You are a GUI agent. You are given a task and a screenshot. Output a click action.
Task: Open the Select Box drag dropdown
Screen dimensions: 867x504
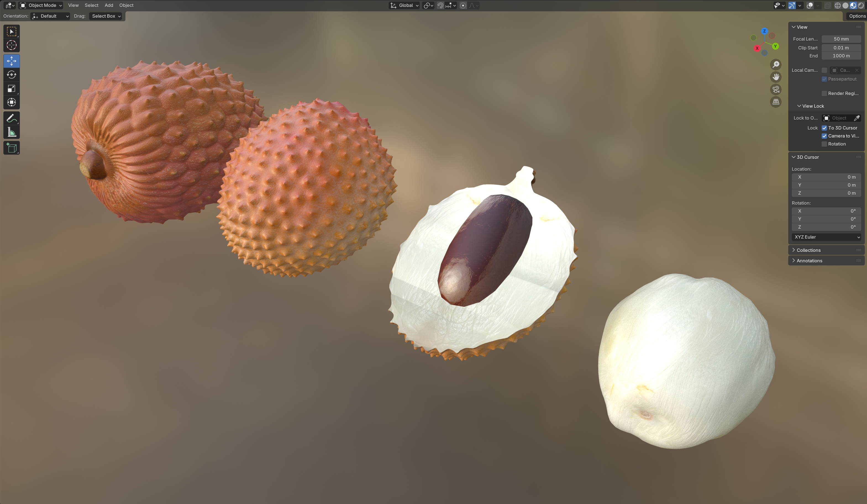click(x=106, y=16)
